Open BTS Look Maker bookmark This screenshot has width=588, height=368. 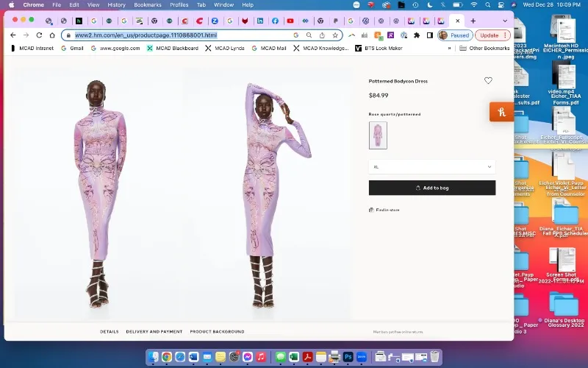(x=379, y=48)
